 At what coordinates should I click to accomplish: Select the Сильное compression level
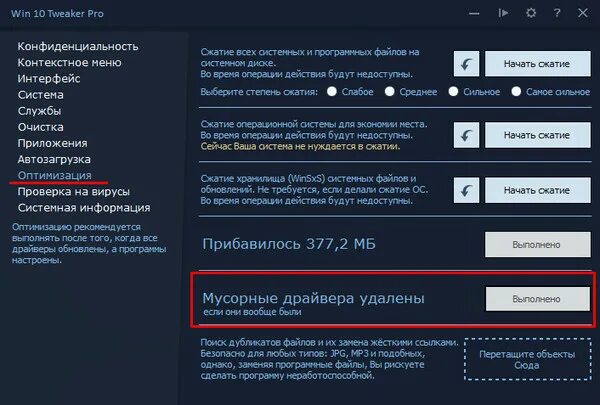(453, 91)
